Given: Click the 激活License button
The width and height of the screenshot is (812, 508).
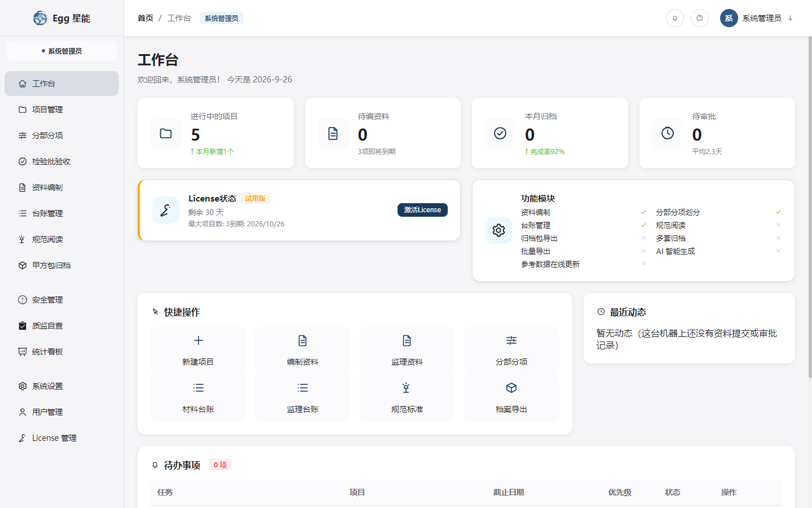Looking at the screenshot, I should coord(422,210).
